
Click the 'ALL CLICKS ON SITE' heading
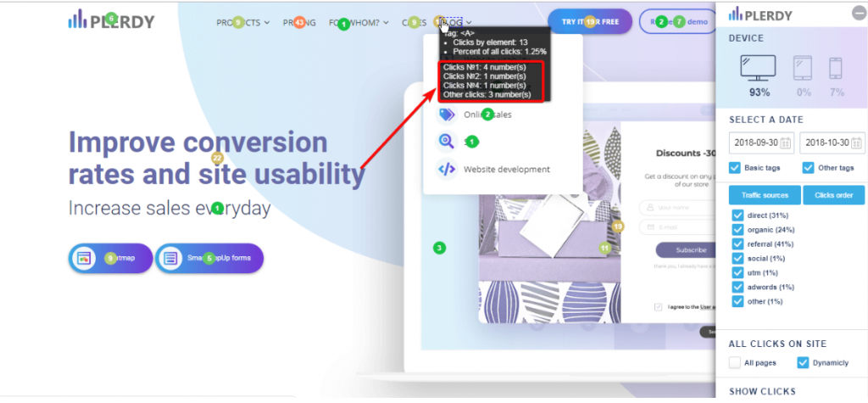[778, 344]
